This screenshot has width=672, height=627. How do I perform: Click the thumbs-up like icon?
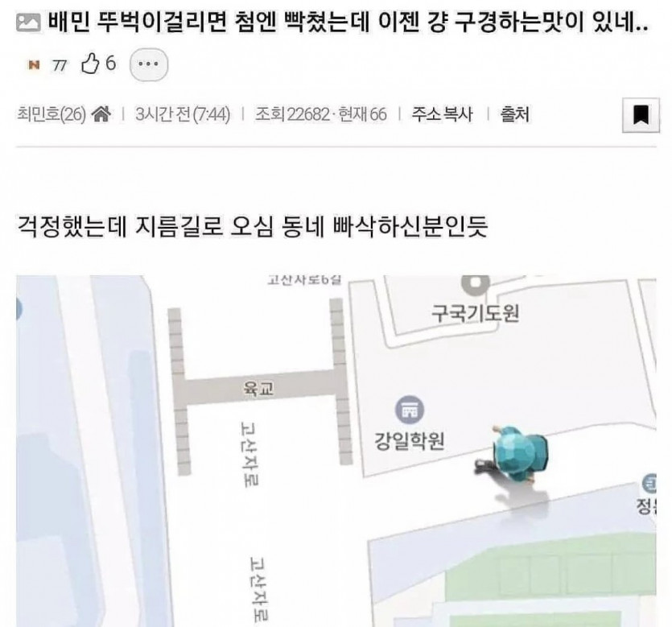(90, 64)
